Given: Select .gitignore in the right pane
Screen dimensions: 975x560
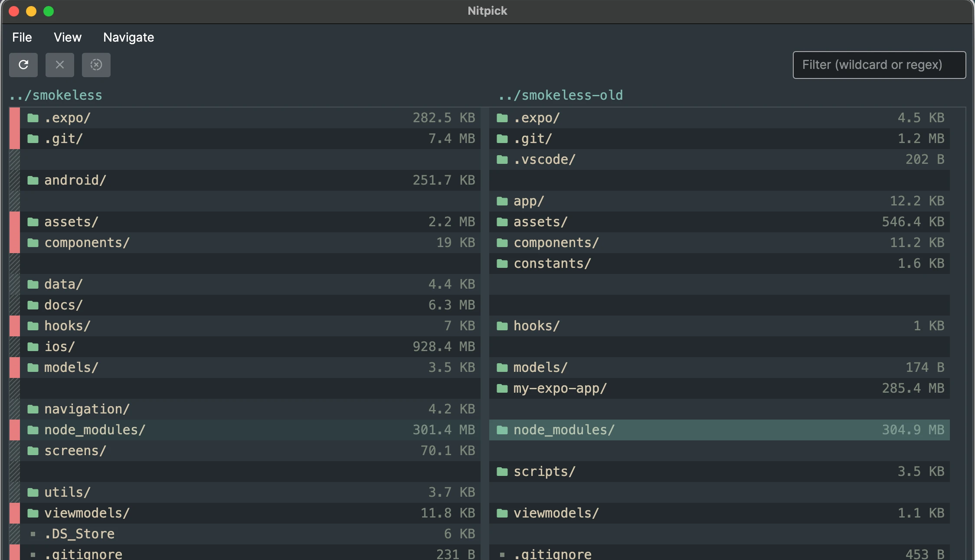Looking at the screenshot, I should pyautogui.click(x=720, y=553).
